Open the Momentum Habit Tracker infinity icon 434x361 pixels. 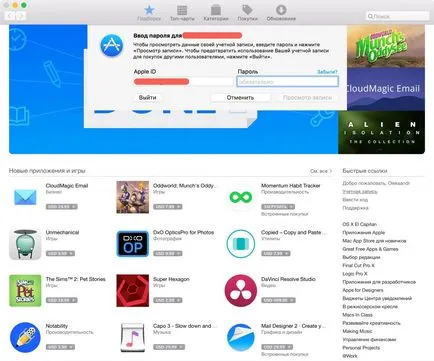[x=241, y=197]
